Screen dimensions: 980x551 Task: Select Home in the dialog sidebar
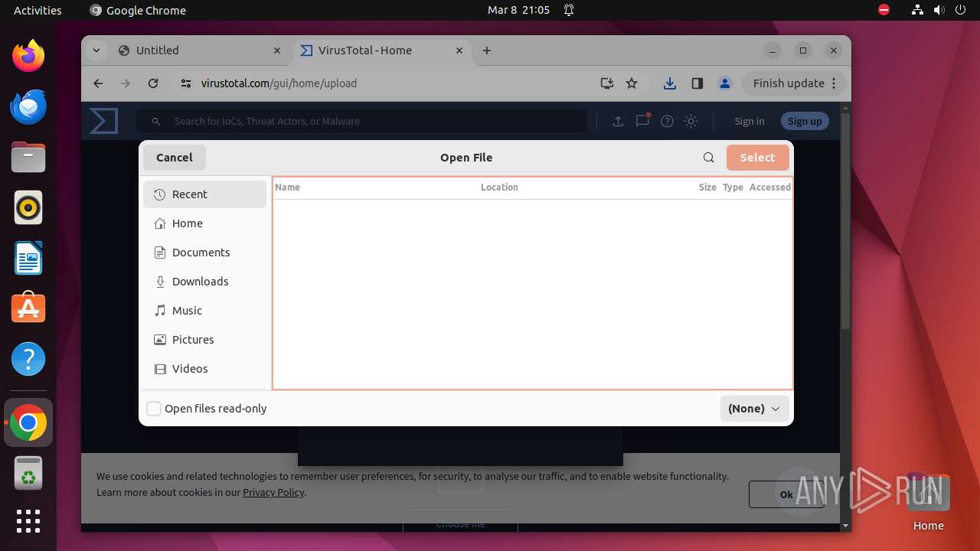(x=205, y=223)
